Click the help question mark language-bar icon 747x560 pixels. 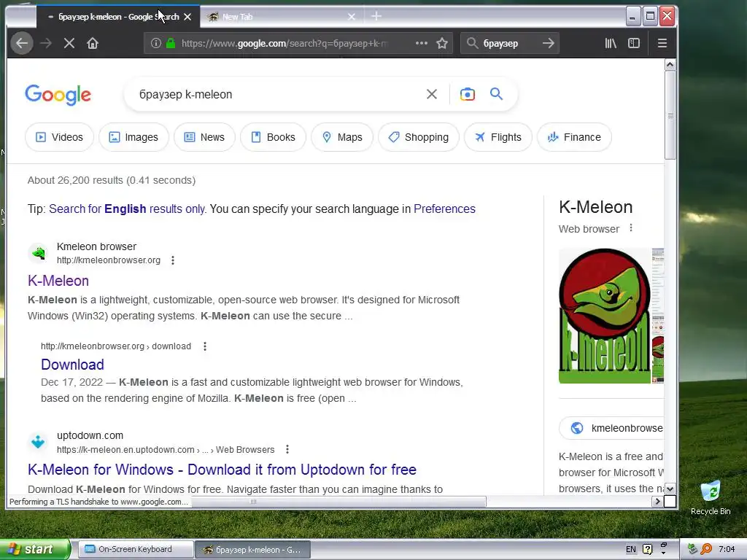tap(647, 549)
